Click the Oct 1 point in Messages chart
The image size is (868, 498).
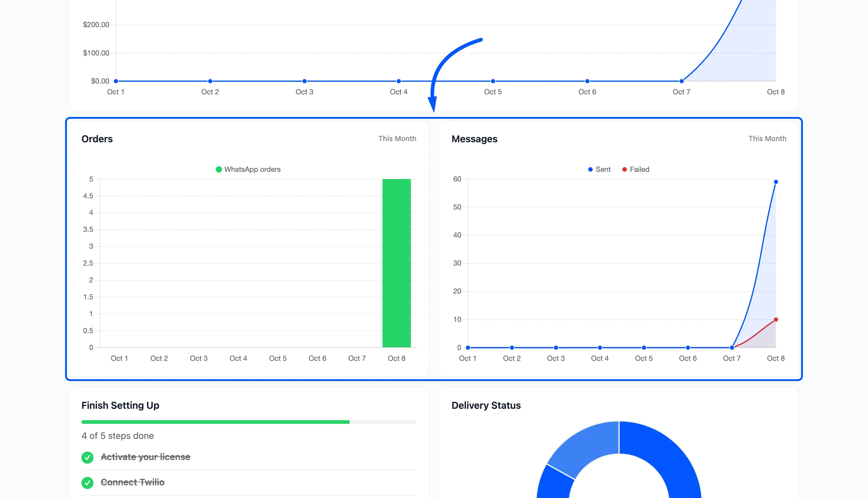(x=468, y=348)
